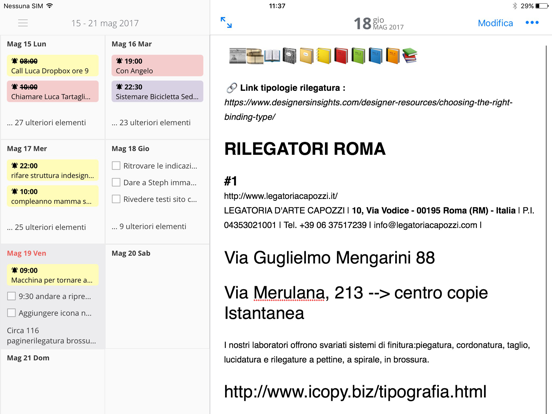Open the hamburger menu icon
This screenshot has width=552, height=414.
[23, 23]
